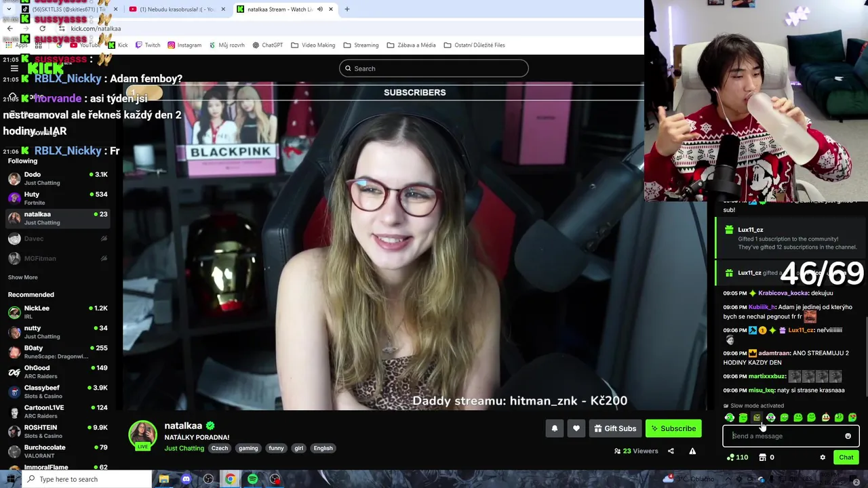The image size is (868, 488).
Task: Click the girl tag
Action: 298,448
